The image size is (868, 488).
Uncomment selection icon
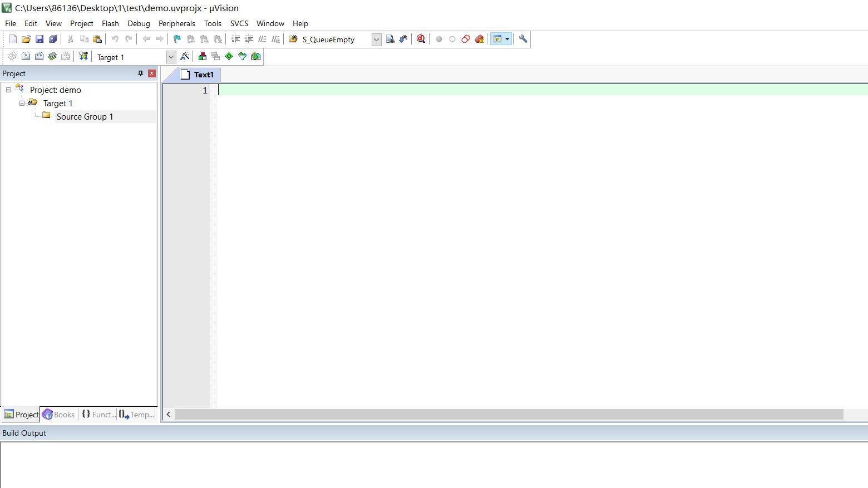pos(275,39)
